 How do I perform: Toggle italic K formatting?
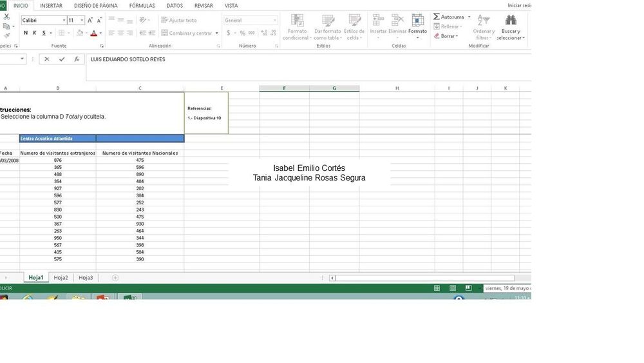click(x=35, y=33)
